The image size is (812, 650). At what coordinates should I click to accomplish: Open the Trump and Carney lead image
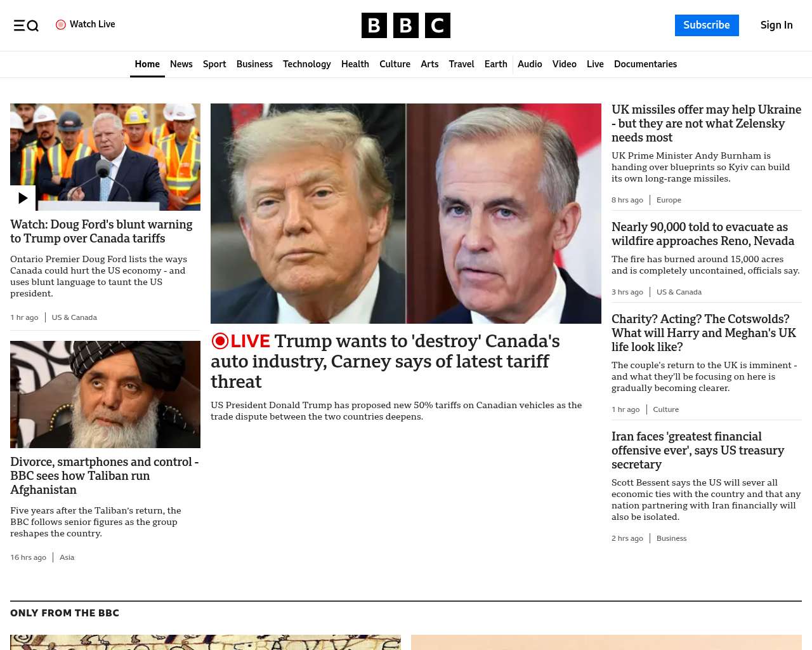click(406, 213)
